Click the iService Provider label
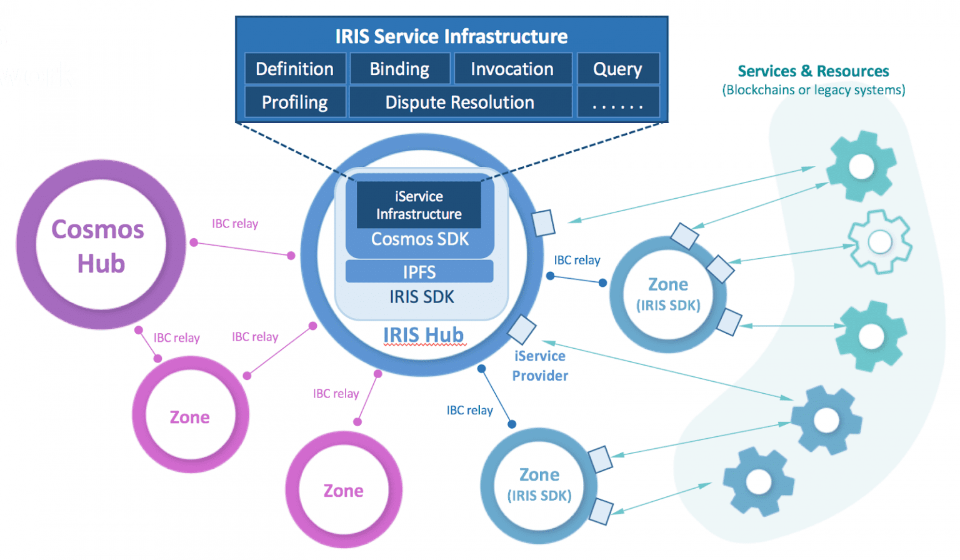This screenshot has width=960, height=560. coord(540,366)
